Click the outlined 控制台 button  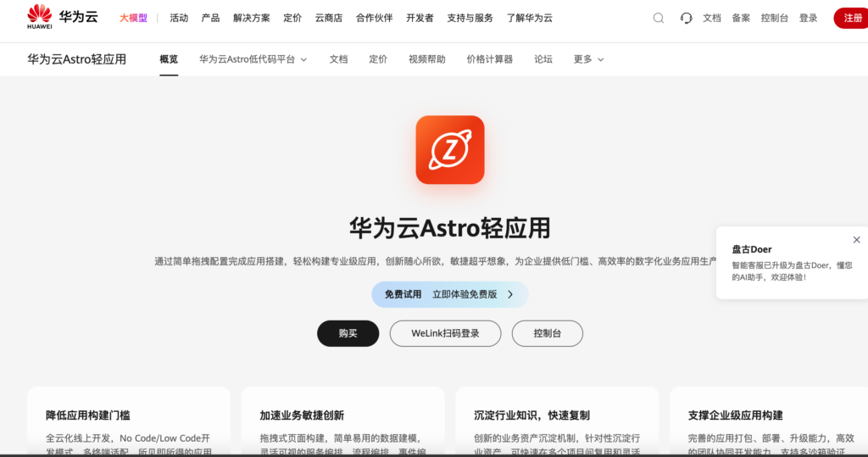tap(548, 333)
